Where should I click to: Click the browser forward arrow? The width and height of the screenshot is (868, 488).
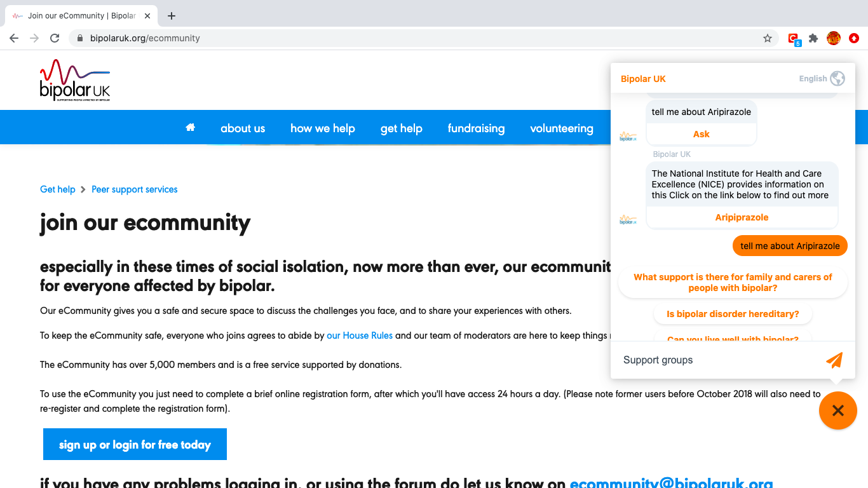(34, 38)
